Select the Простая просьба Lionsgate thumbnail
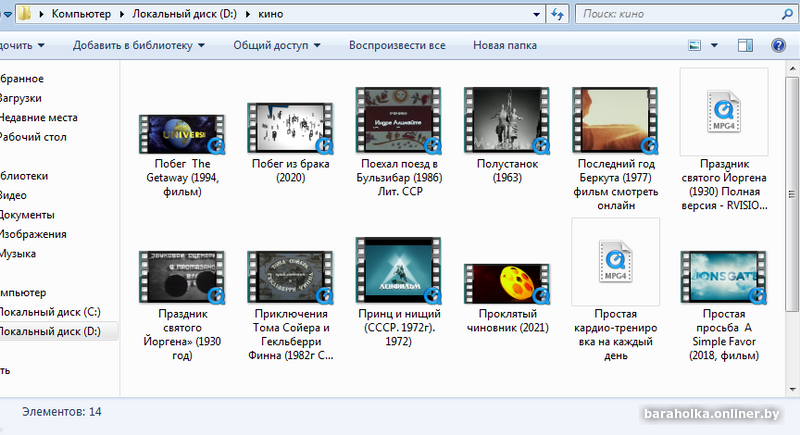Screen dimensions: 800x435 point(723,276)
